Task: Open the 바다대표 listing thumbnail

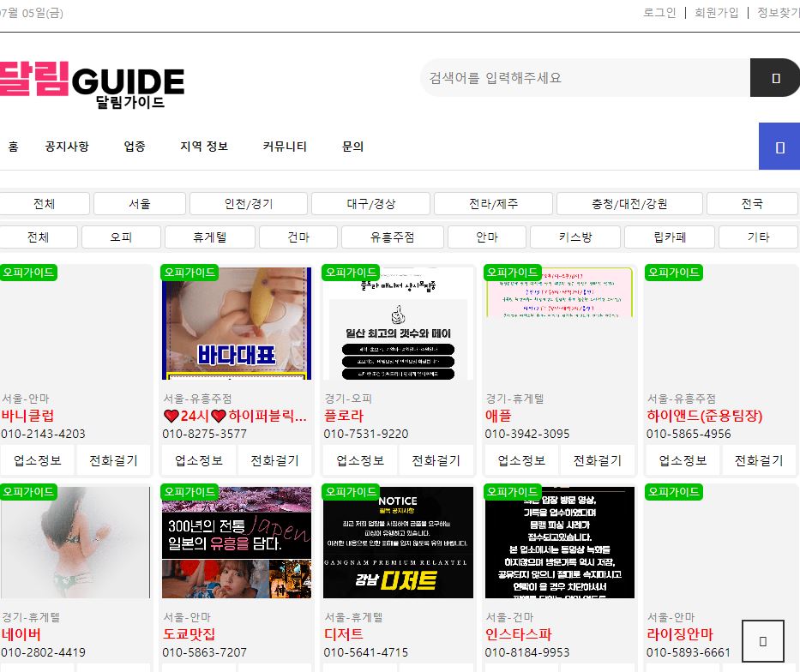Action: (237, 323)
